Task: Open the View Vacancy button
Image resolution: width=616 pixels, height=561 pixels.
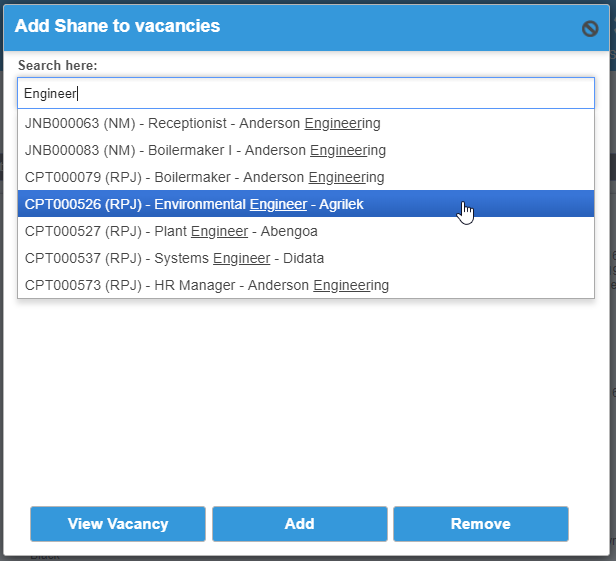Action: (x=118, y=524)
